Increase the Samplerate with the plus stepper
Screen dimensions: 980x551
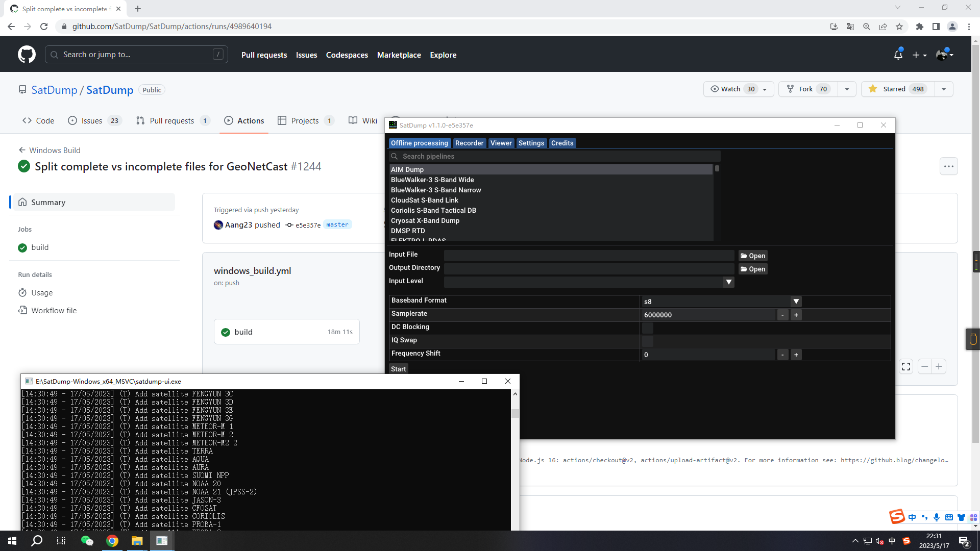[796, 315]
